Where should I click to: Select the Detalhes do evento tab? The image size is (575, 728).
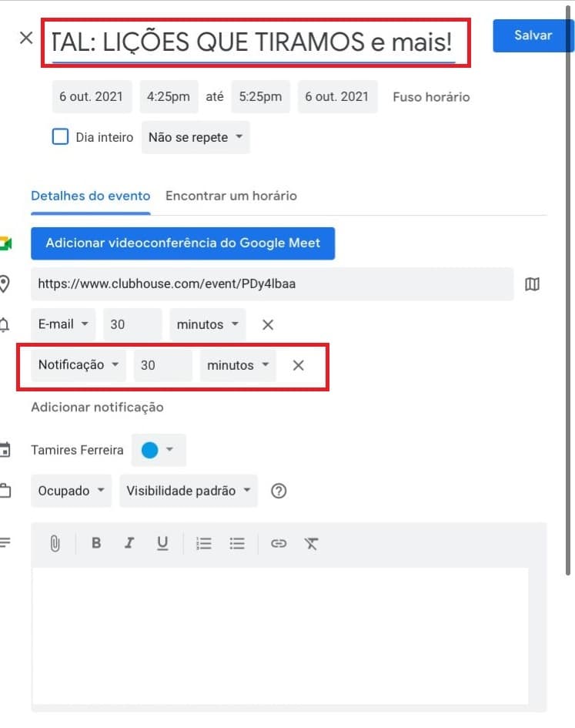click(91, 196)
